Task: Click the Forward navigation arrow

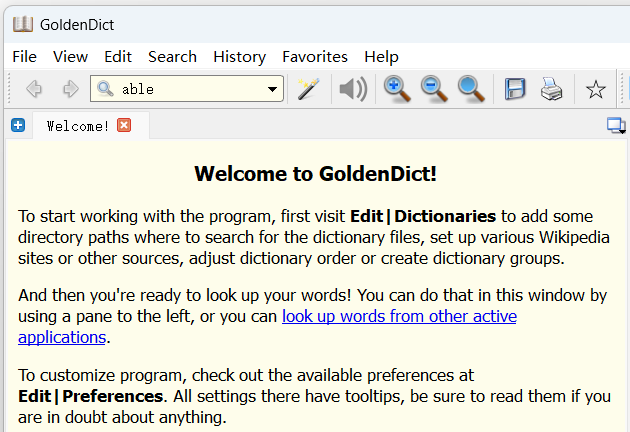Action: pos(70,90)
